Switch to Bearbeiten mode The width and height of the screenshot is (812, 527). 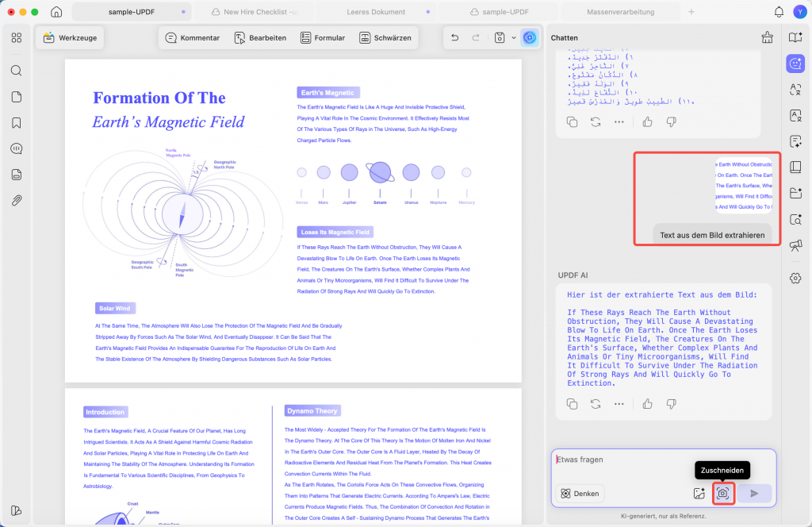tap(260, 37)
